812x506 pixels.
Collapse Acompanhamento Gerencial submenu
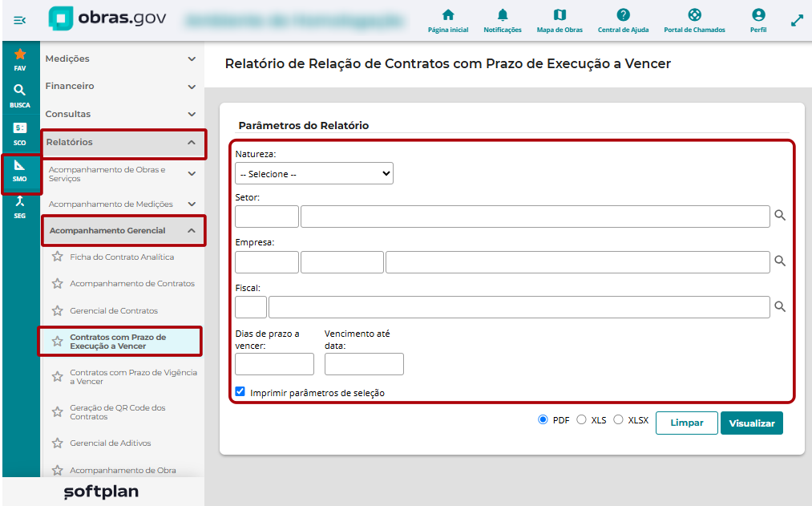pyautogui.click(x=123, y=230)
